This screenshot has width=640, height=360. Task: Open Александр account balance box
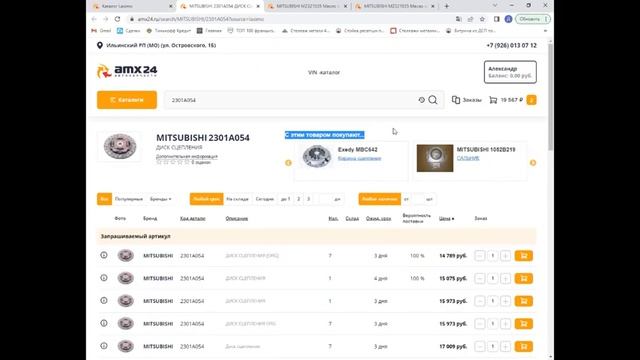510,72
